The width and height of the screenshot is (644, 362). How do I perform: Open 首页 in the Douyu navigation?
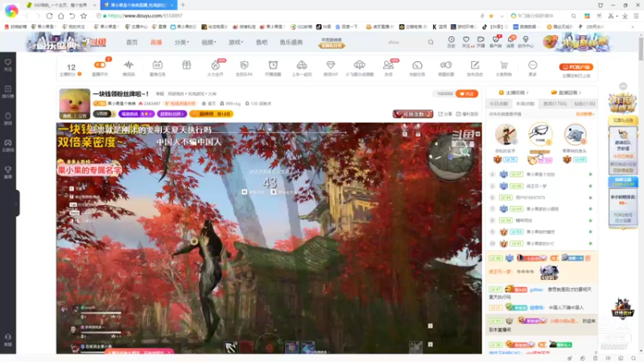point(132,43)
